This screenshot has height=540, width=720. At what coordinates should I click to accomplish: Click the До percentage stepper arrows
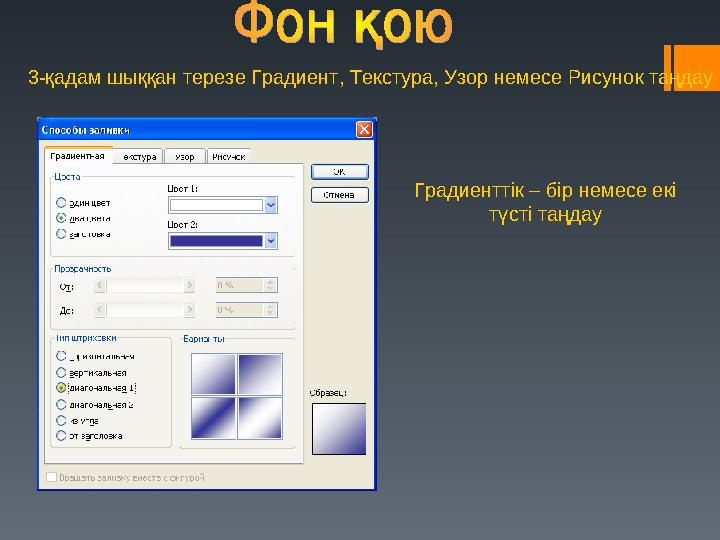click(271, 310)
